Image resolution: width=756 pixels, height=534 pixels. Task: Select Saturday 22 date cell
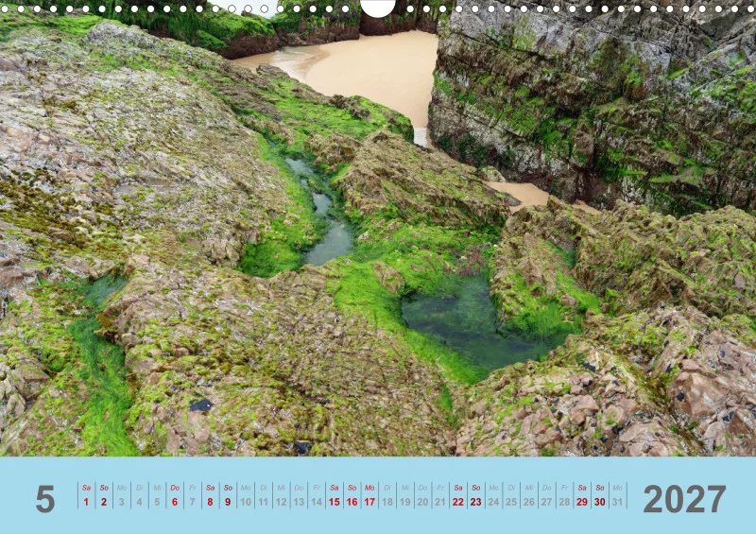pyautogui.click(x=458, y=495)
